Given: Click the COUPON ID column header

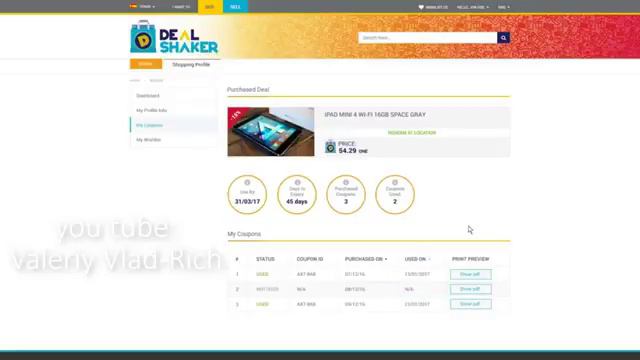Looking at the screenshot, I should click(x=310, y=259).
